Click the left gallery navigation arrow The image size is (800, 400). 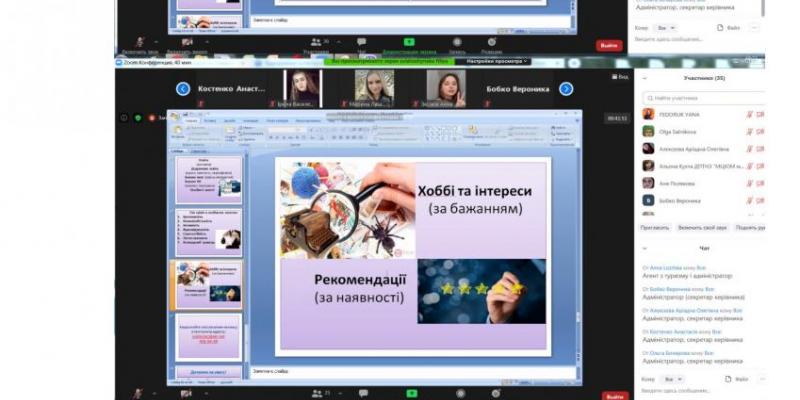(x=183, y=89)
